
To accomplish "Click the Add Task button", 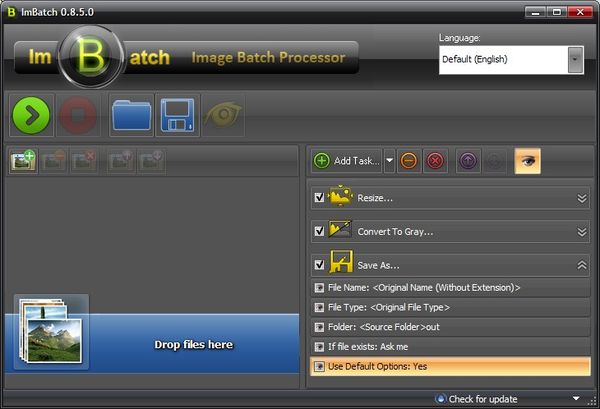I will (346, 160).
